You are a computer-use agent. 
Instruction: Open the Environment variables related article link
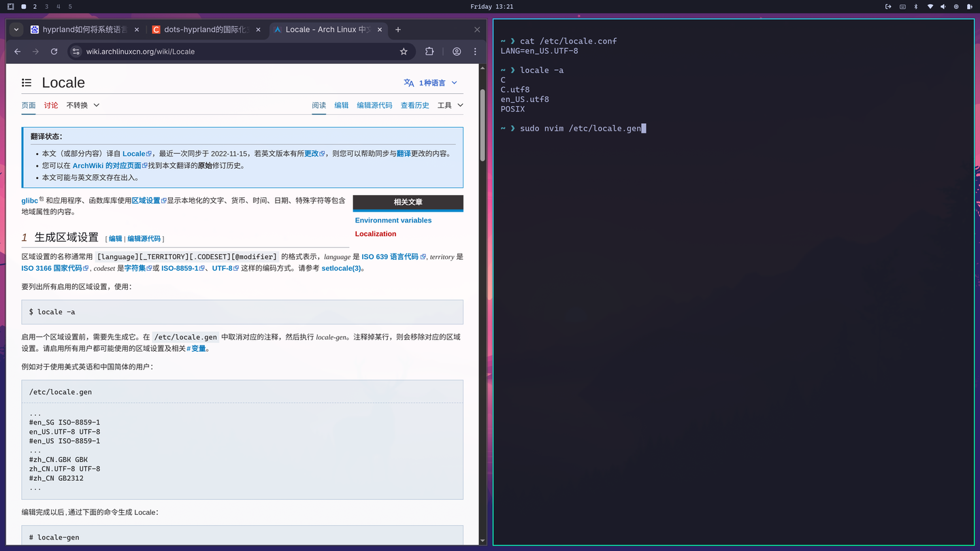pyautogui.click(x=393, y=220)
